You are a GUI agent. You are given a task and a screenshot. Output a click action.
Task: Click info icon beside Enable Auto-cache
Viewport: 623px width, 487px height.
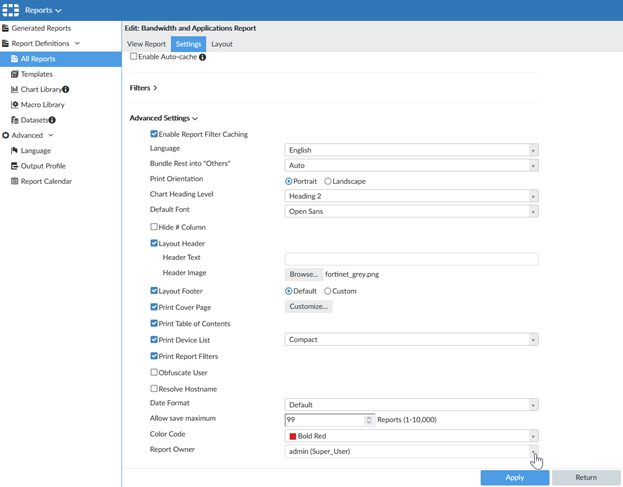(203, 57)
